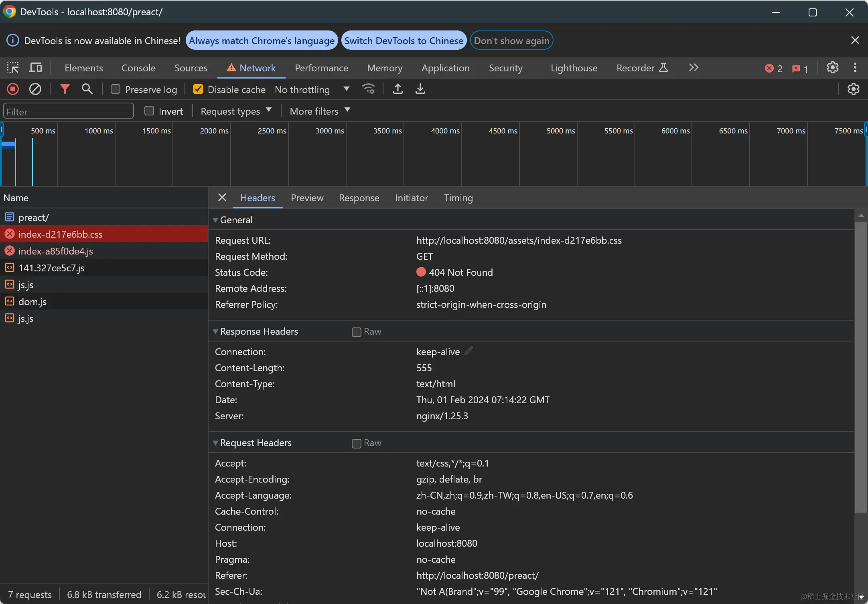Image resolution: width=868 pixels, height=604 pixels.
Task: Select the dom.js request
Action: pyautogui.click(x=104, y=301)
